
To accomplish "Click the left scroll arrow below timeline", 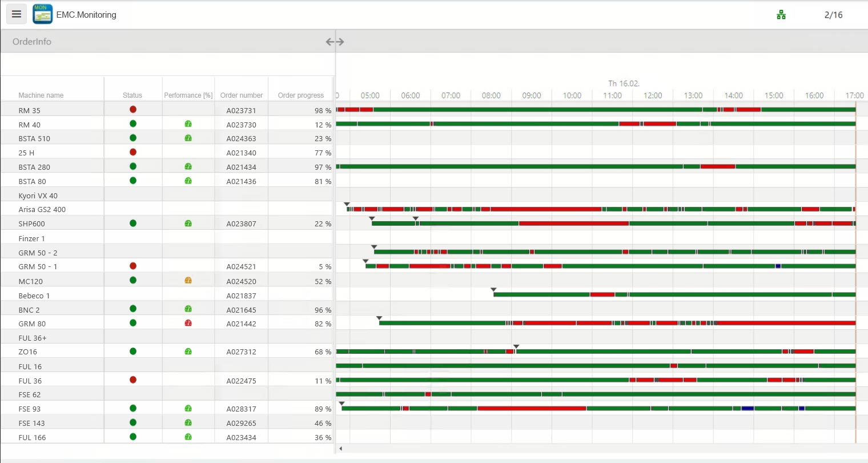I will point(341,449).
